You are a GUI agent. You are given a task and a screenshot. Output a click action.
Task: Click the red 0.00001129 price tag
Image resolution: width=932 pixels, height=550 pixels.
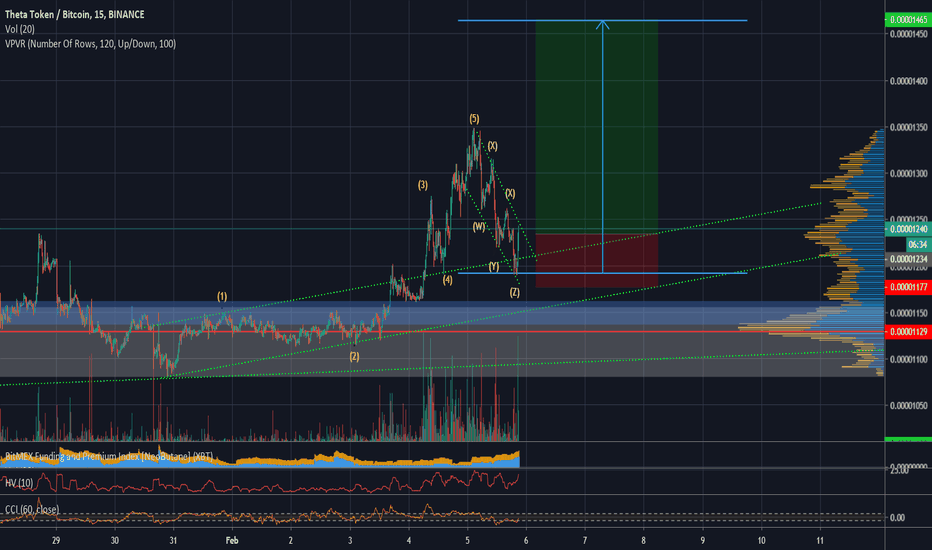tap(908, 332)
